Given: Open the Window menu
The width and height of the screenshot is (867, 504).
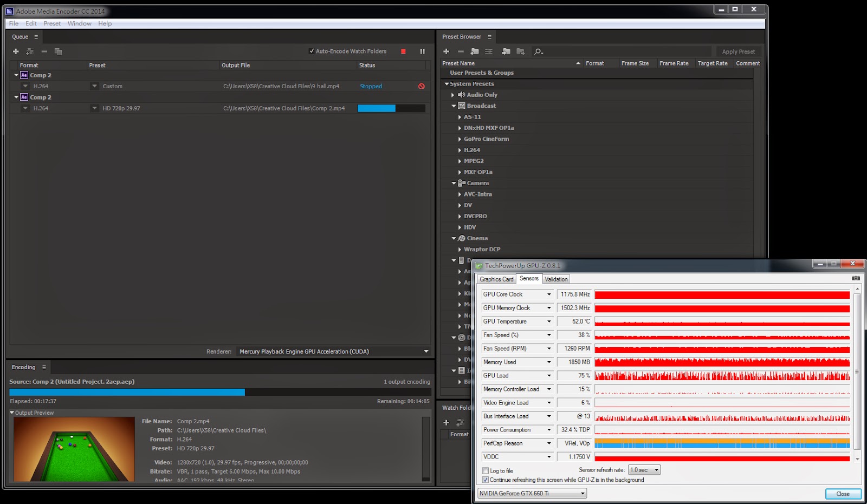Looking at the screenshot, I should click(79, 24).
